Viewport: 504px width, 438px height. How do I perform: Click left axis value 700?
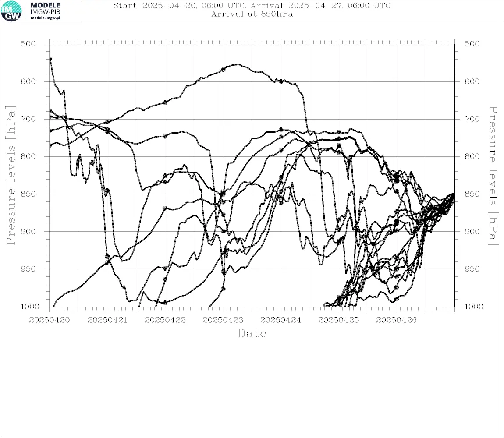[28, 119]
